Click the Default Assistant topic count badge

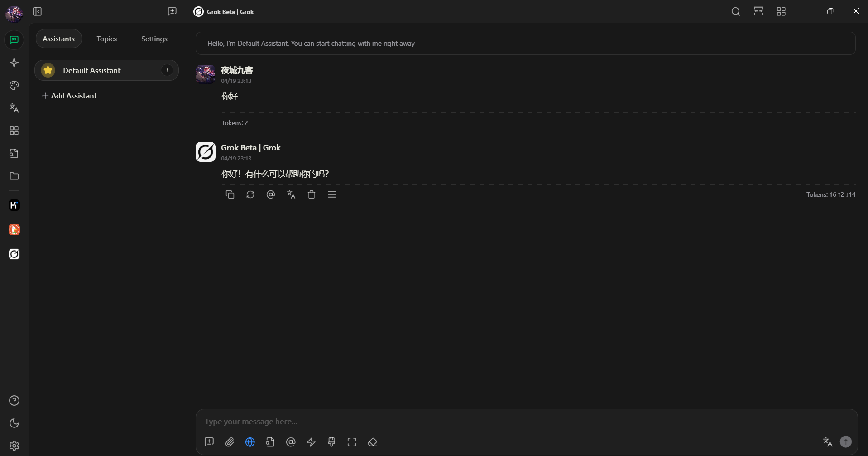[167, 70]
